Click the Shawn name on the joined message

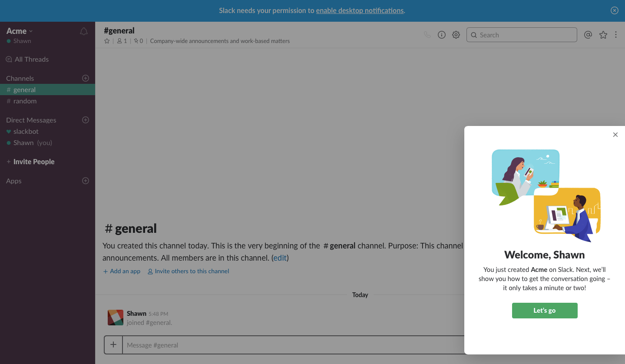pos(136,313)
